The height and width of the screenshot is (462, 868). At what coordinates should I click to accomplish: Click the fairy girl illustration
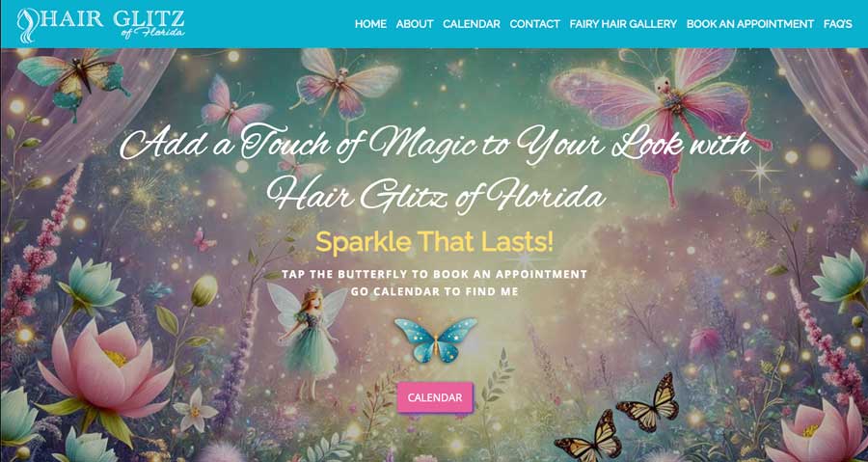308,340
